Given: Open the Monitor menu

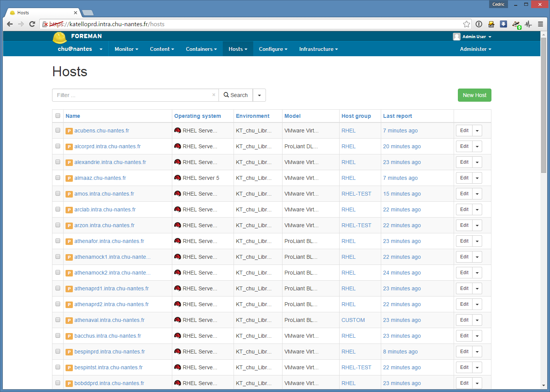Looking at the screenshot, I should pyautogui.click(x=126, y=49).
